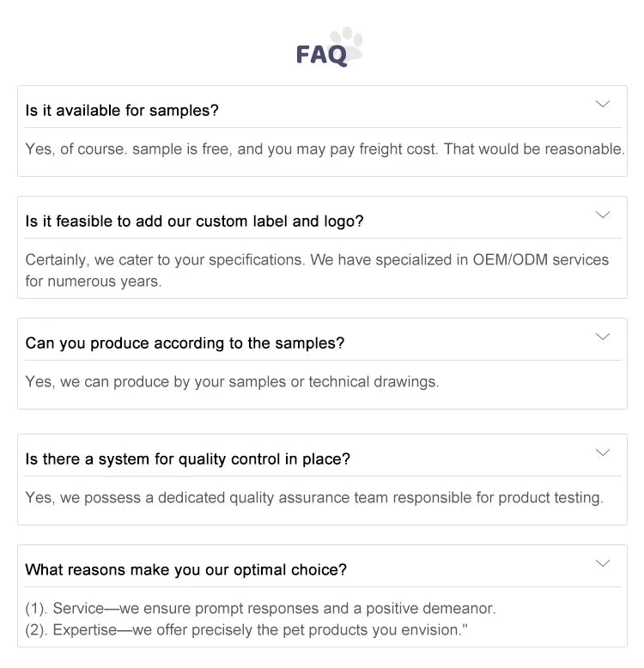
Task: Collapse the "produce according to the samples" arrow
Action: click(x=603, y=337)
